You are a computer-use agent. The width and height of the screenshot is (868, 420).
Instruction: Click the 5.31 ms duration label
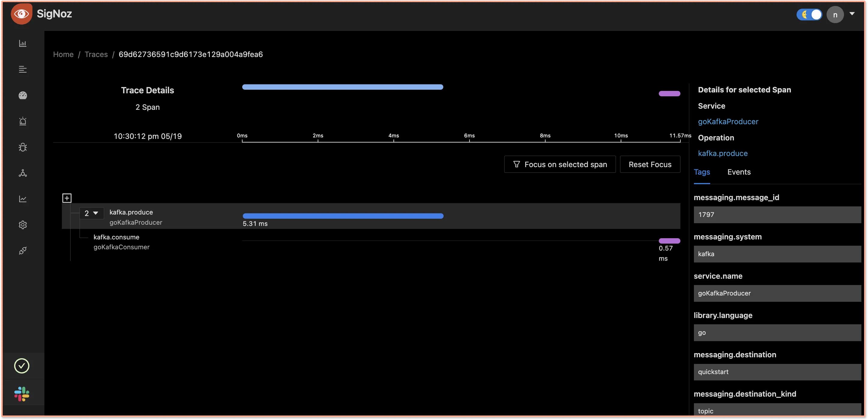255,223
